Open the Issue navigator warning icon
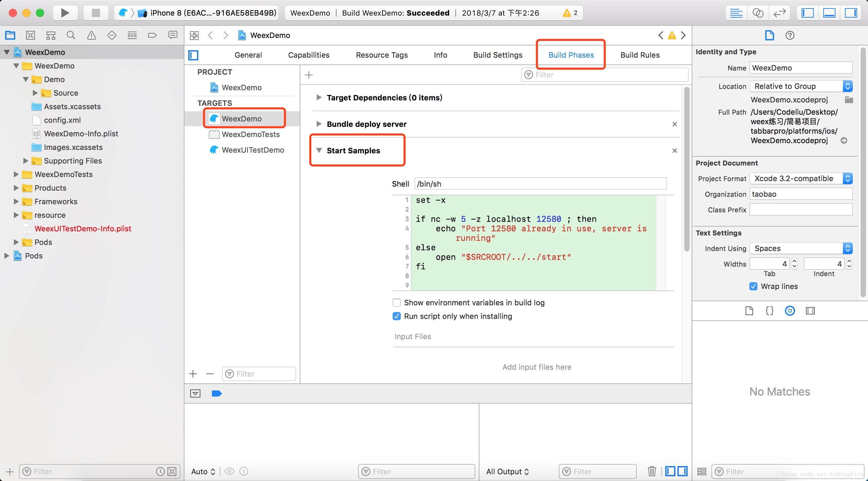 [92, 35]
